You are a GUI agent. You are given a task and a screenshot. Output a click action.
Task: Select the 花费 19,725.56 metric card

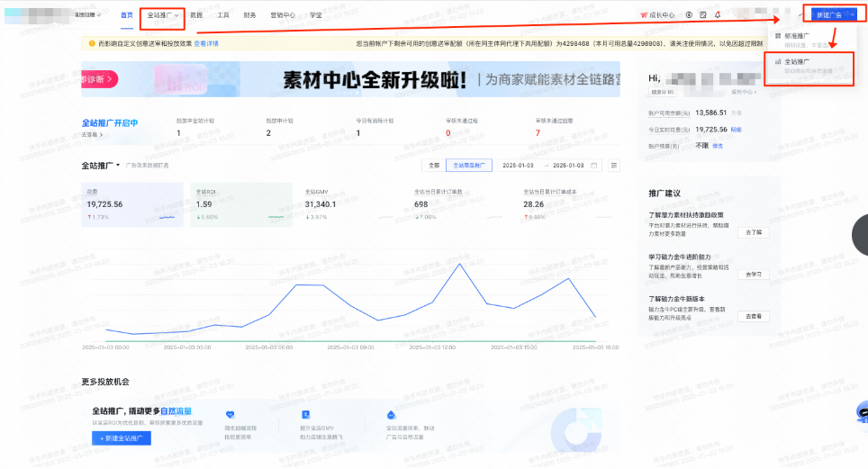coord(132,204)
